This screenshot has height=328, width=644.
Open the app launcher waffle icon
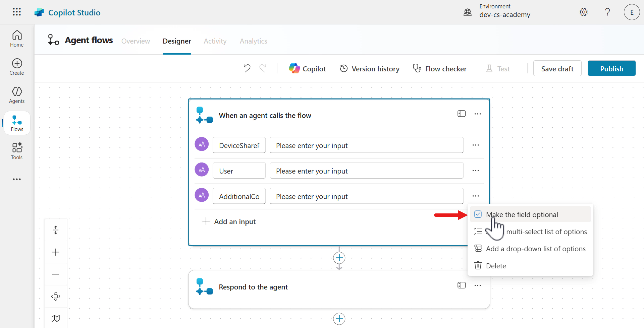pyautogui.click(x=17, y=12)
